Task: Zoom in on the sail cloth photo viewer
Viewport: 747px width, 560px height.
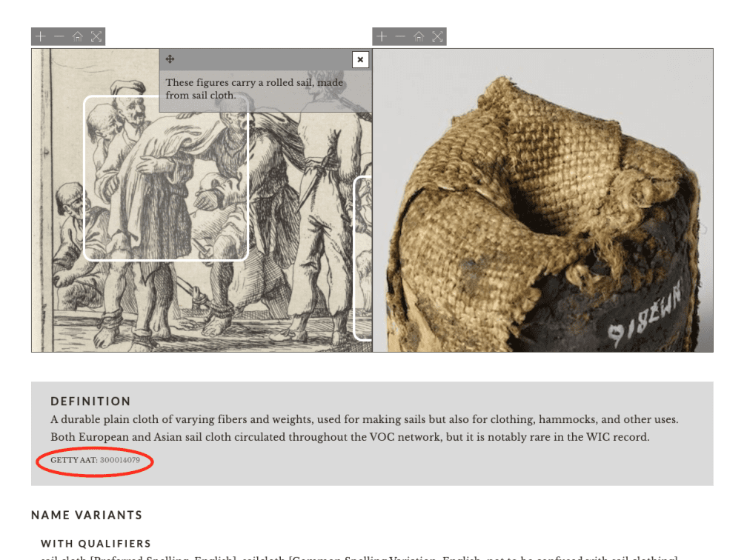Action: tap(382, 37)
